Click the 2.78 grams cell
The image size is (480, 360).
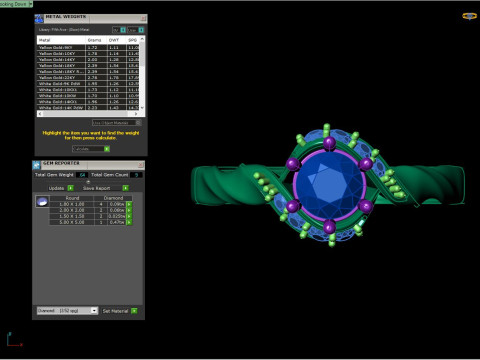pos(96,77)
